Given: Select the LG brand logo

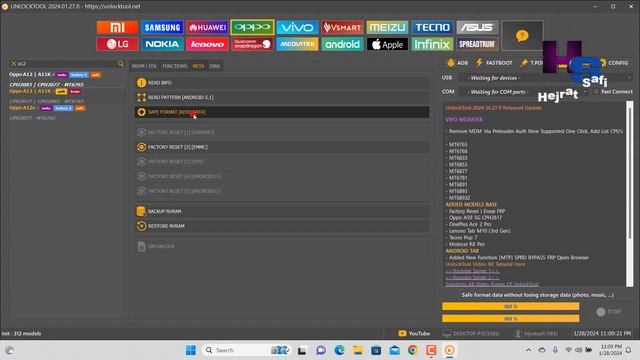Looking at the screenshot, I should pyautogui.click(x=117, y=44).
